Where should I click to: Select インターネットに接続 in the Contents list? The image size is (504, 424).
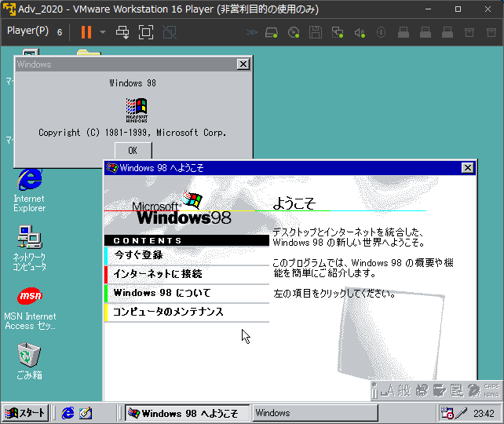(x=186, y=274)
